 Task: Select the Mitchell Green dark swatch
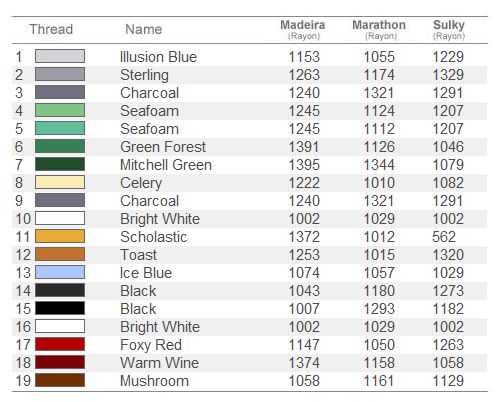(60, 164)
